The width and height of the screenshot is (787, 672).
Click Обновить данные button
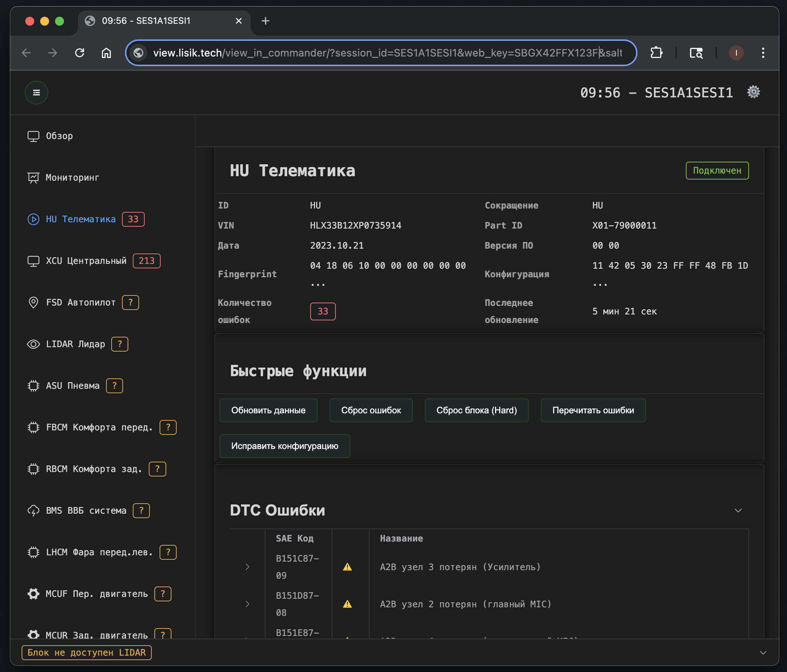click(269, 410)
